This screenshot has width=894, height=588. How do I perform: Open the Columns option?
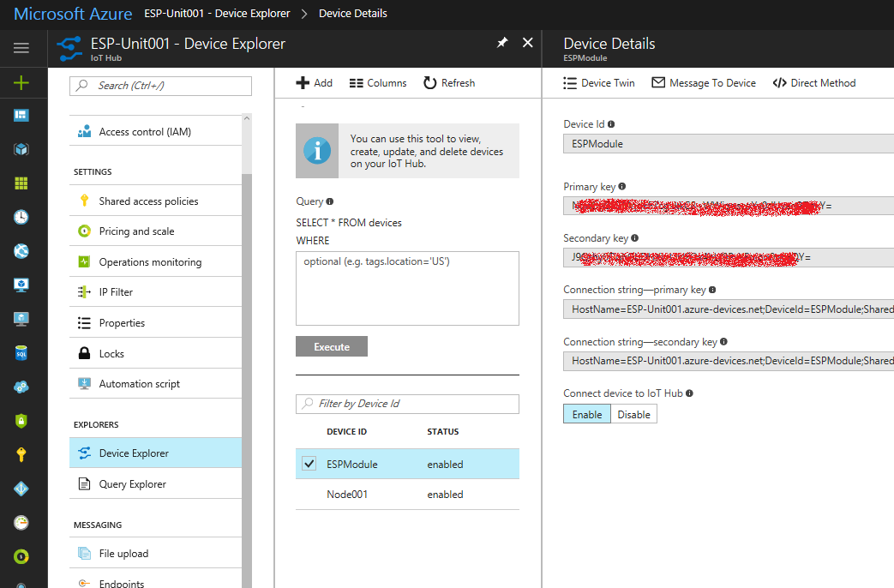[x=378, y=82]
